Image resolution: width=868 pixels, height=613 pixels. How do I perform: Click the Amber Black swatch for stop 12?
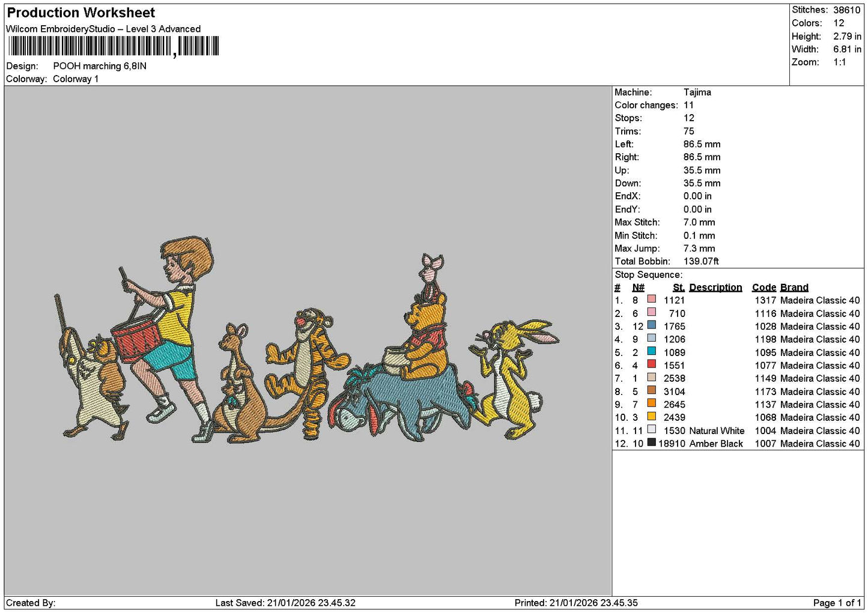click(652, 442)
